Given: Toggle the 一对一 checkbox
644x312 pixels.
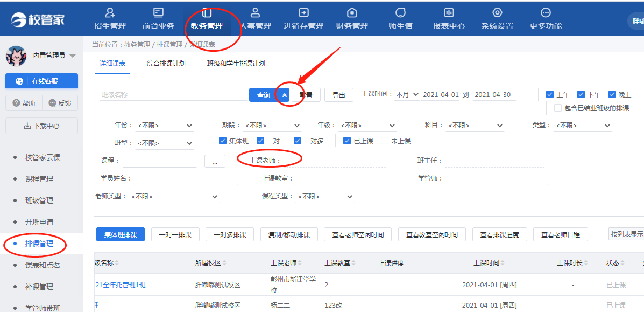Looking at the screenshot, I should click(x=260, y=141).
